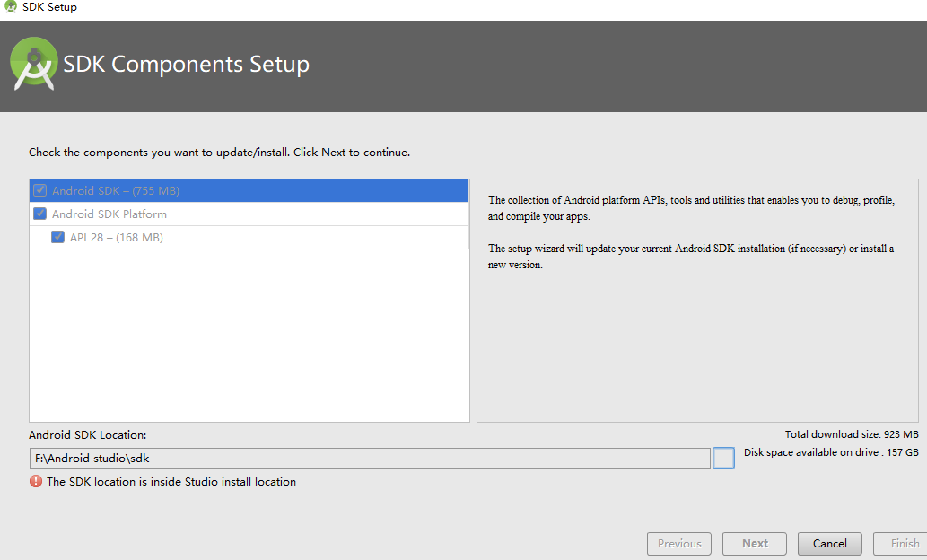This screenshot has width=927, height=560.
Task: Click the 'Disk space available on drive : 157 GB' text
Action: [831, 452]
